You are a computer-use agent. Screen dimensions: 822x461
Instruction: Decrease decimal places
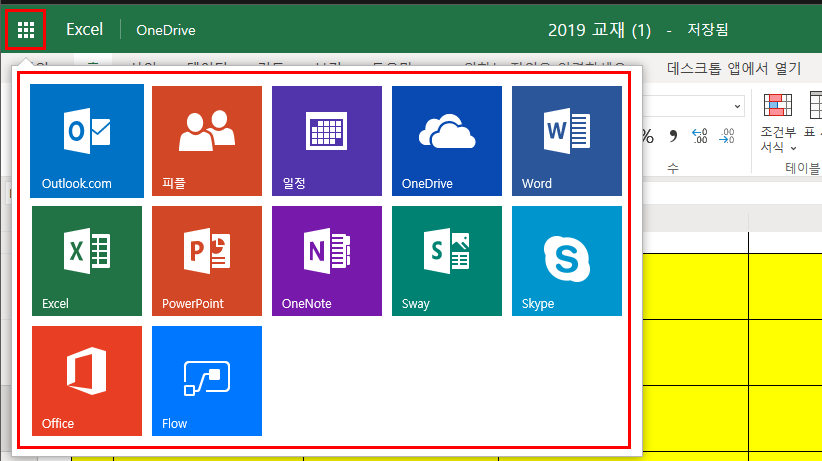727,136
